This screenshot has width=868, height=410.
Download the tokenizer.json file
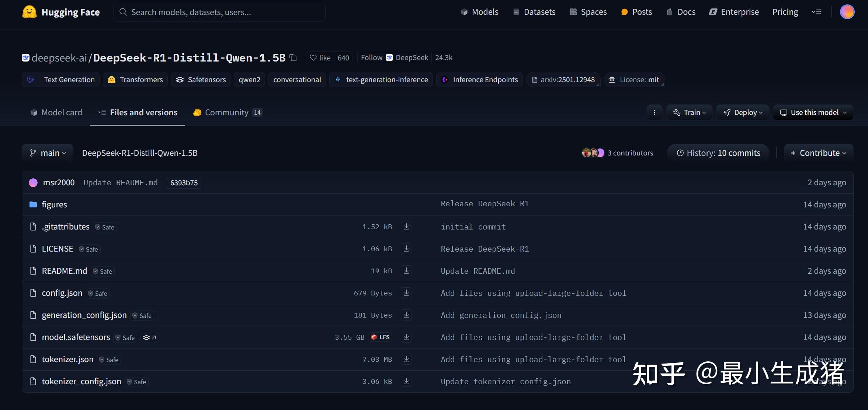pyautogui.click(x=406, y=359)
